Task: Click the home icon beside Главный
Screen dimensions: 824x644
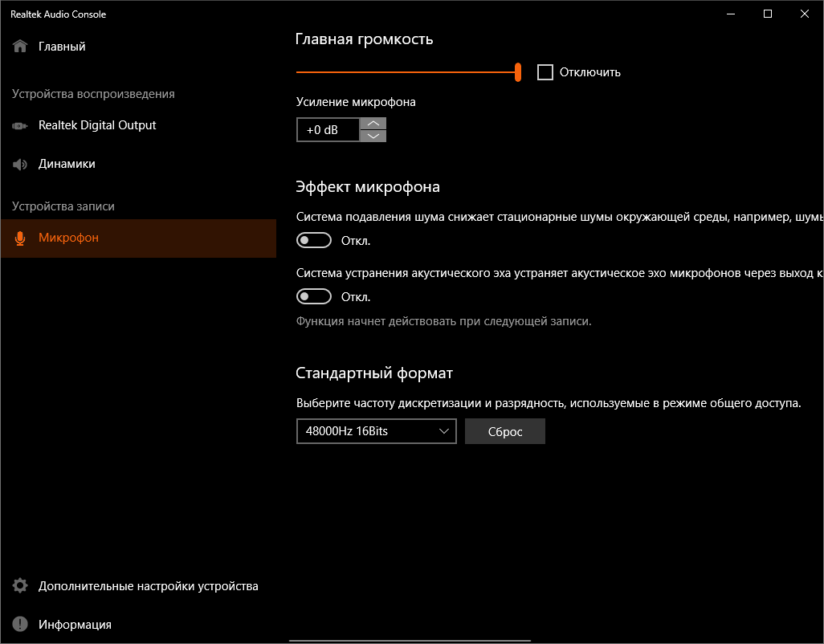Action: pos(20,47)
